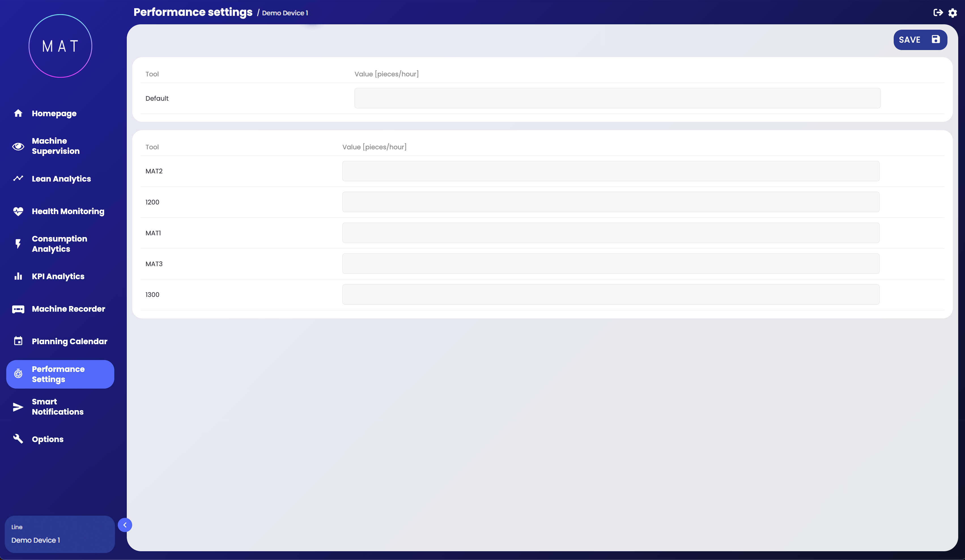Screen dimensions: 965x560
Task: Focus the Default tool value field
Action: (x=617, y=98)
